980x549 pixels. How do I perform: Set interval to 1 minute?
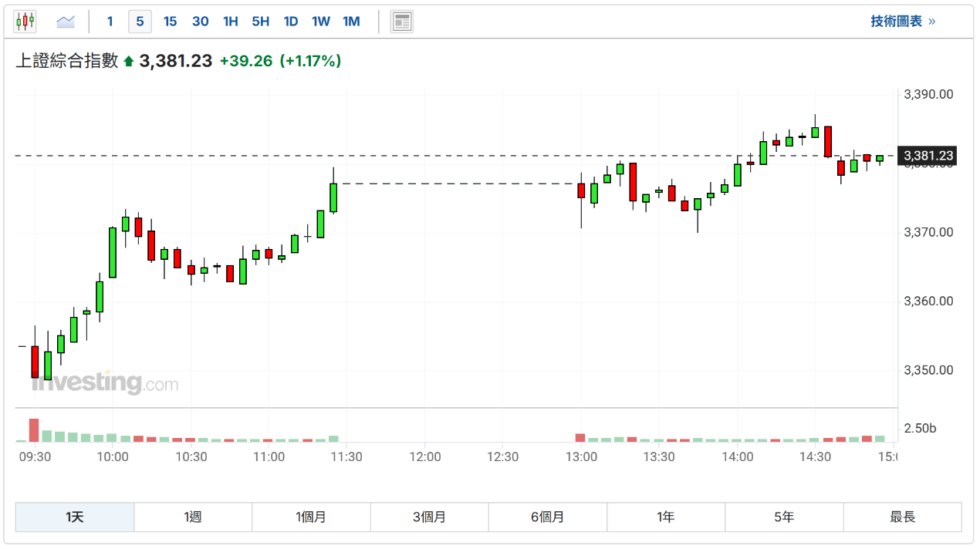(x=110, y=22)
